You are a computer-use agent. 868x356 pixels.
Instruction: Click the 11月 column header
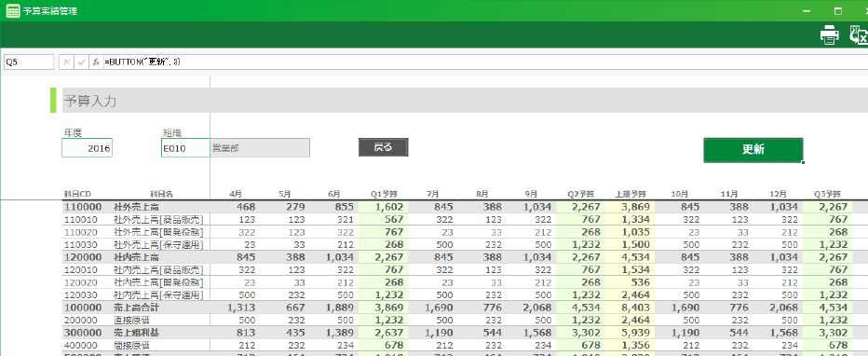[729, 195]
